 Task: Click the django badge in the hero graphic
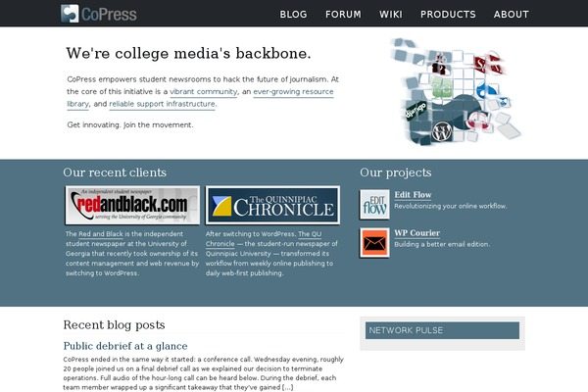pyautogui.click(x=416, y=111)
